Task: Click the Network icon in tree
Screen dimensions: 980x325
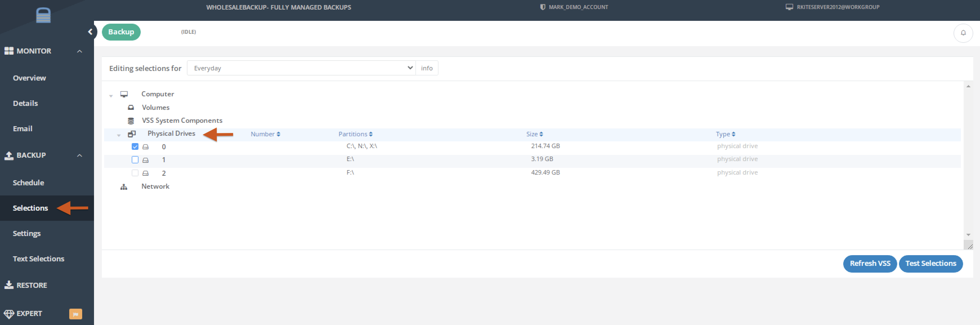Action: [124, 187]
